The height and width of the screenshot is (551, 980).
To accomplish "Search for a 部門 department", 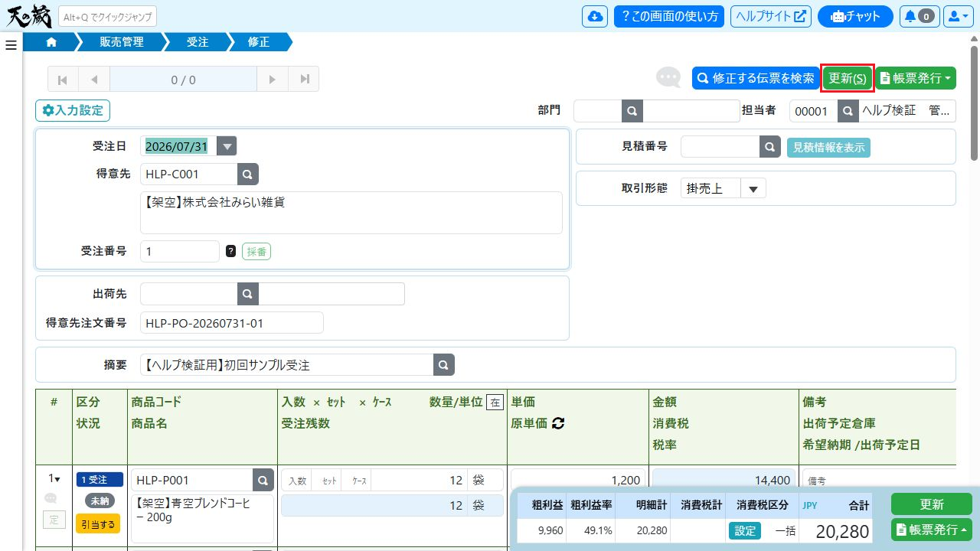I will (x=632, y=111).
